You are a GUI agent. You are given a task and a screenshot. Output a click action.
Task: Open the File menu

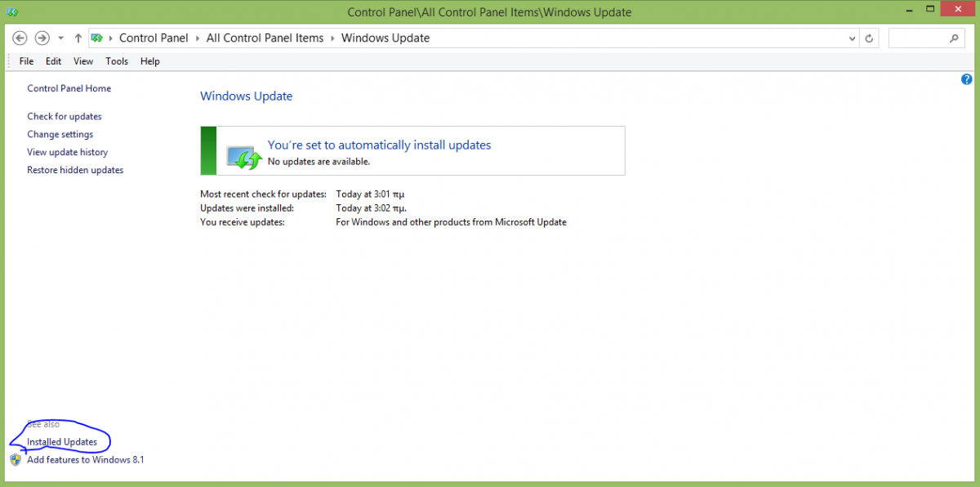[x=26, y=61]
